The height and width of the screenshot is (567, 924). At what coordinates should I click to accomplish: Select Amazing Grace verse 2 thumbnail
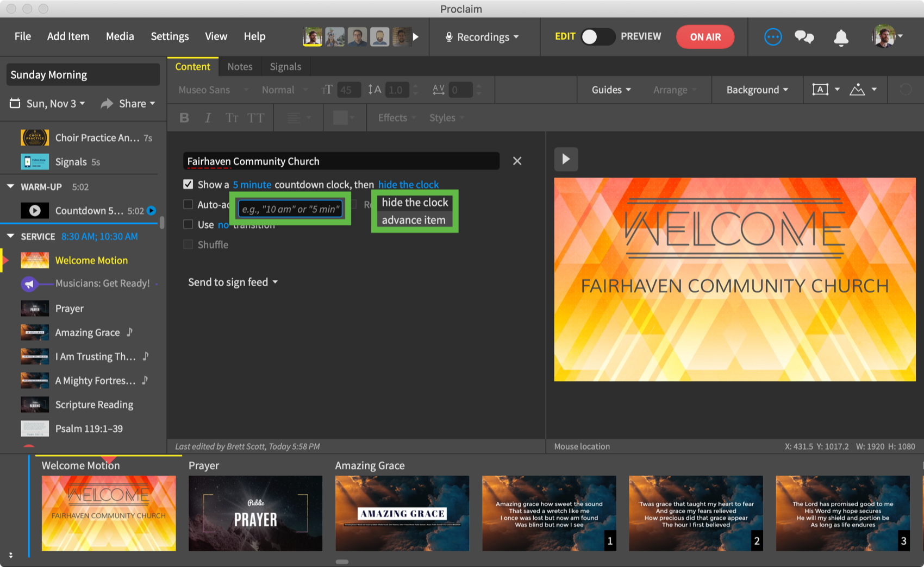(x=696, y=513)
